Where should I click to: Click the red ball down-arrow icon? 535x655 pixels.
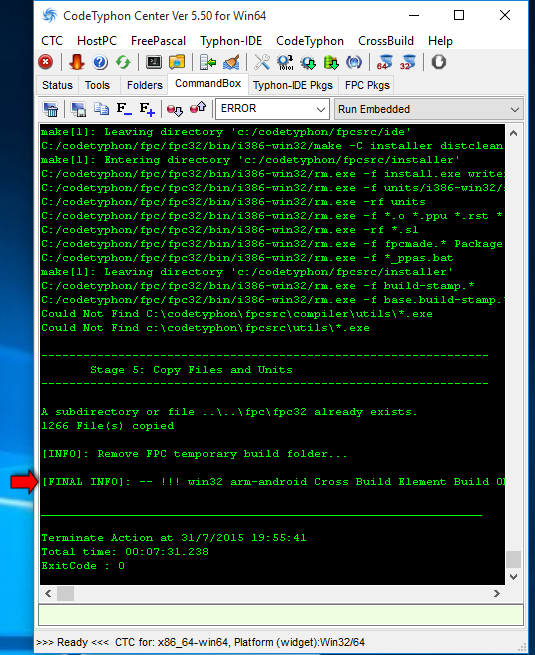(175, 109)
